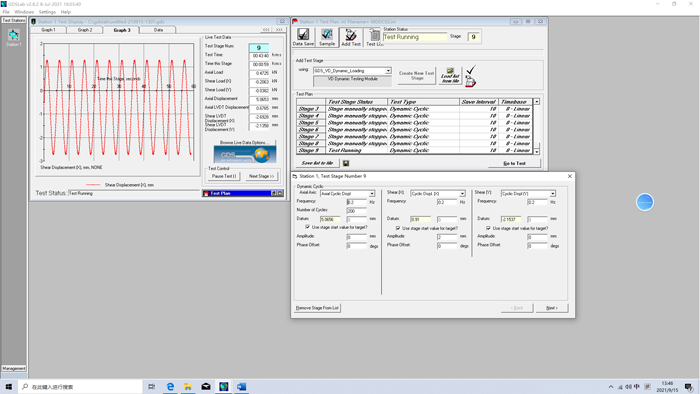Toggle Shear (Y) 'Use stage start value' checkbox
Viewport: 700px width, 394px height.
[x=488, y=228]
